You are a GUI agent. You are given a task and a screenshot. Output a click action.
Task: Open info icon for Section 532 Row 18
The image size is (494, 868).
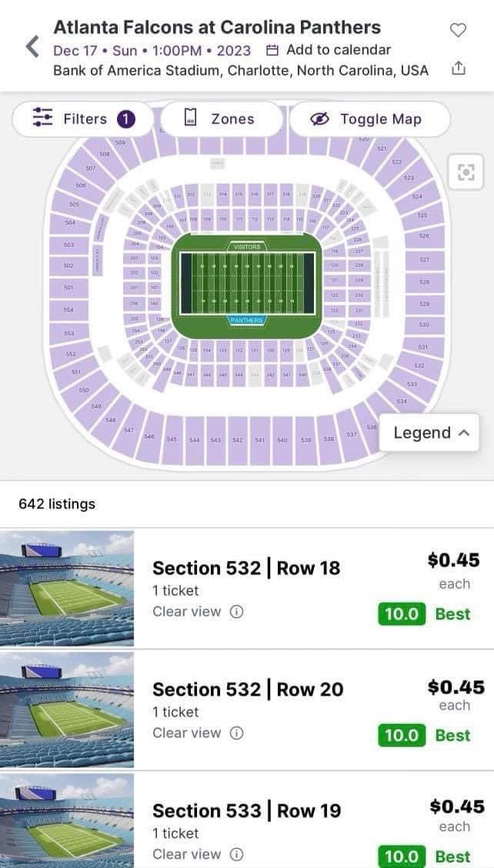237,612
